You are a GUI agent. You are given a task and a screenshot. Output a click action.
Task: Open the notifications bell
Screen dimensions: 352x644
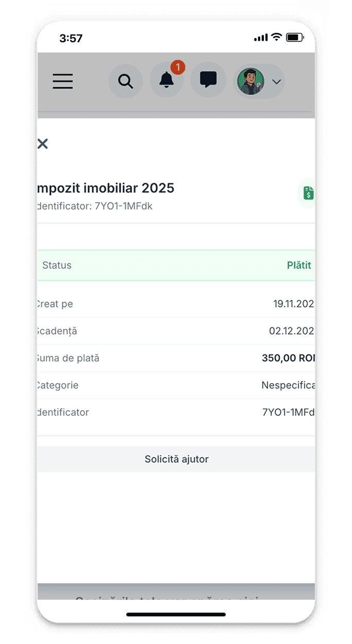coord(166,81)
